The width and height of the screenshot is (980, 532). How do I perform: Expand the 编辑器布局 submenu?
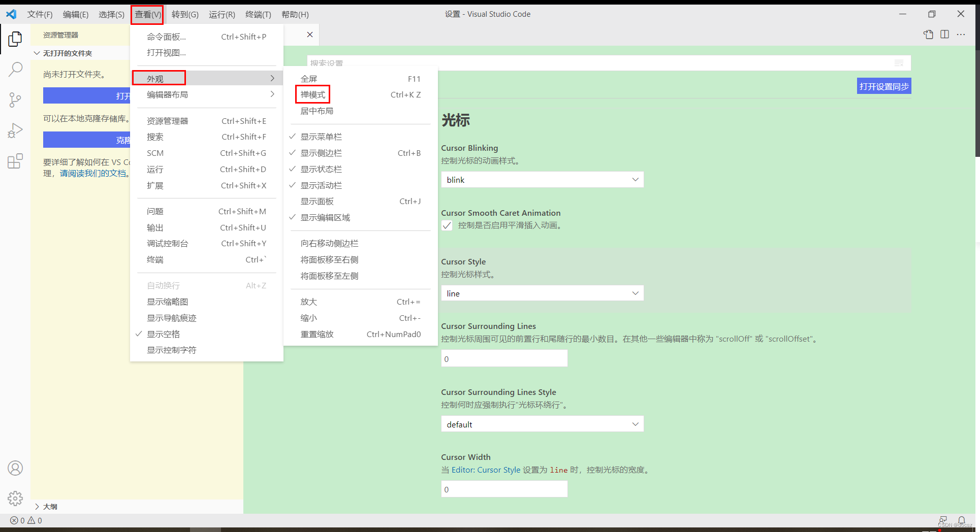pyautogui.click(x=206, y=94)
